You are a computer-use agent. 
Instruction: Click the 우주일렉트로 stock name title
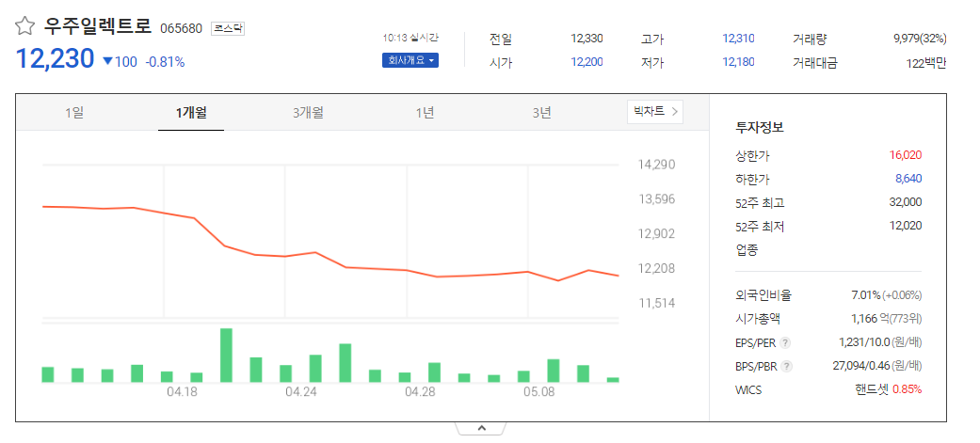(98, 26)
